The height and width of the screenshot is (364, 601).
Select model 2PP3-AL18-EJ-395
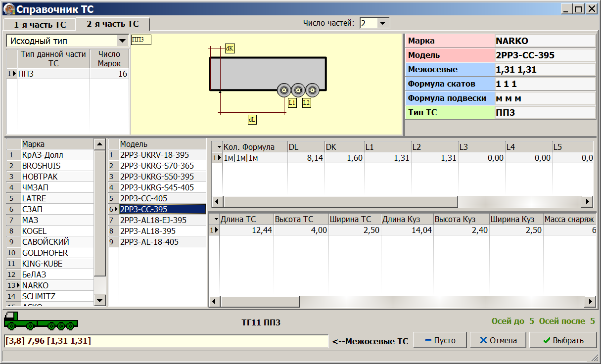click(x=162, y=220)
